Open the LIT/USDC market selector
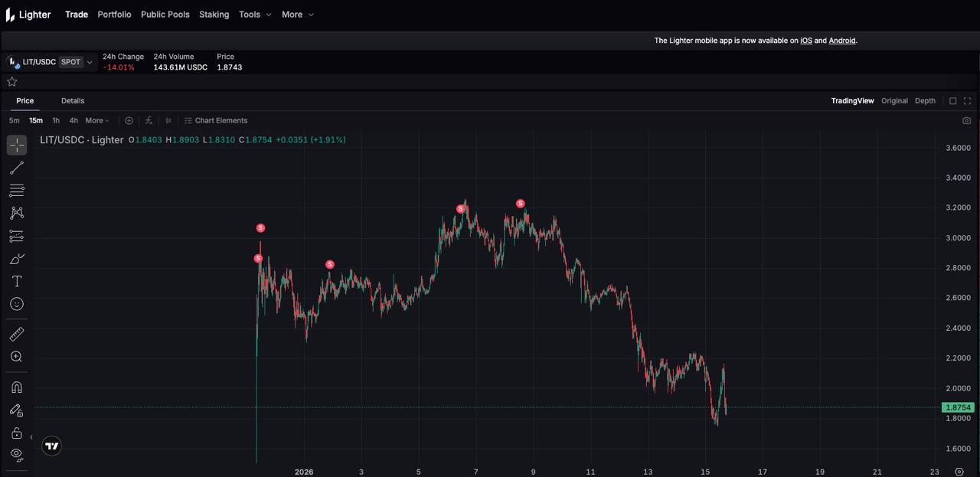Image resolution: width=980 pixels, height=477 pixels. pyautogui.click(x=51, y=62)
